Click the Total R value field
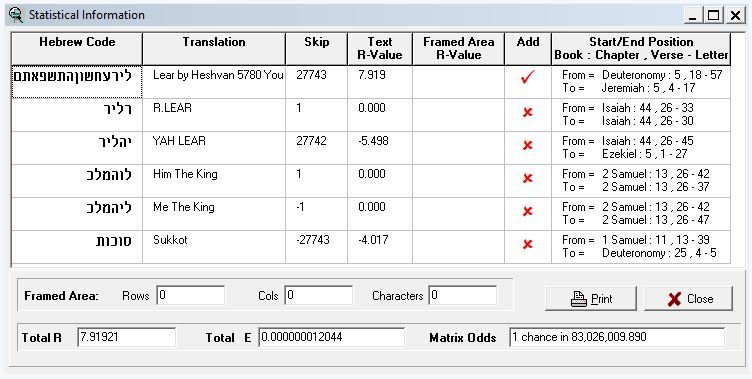Viewport: 752px width, 379px height. click(x=126, y=337)
